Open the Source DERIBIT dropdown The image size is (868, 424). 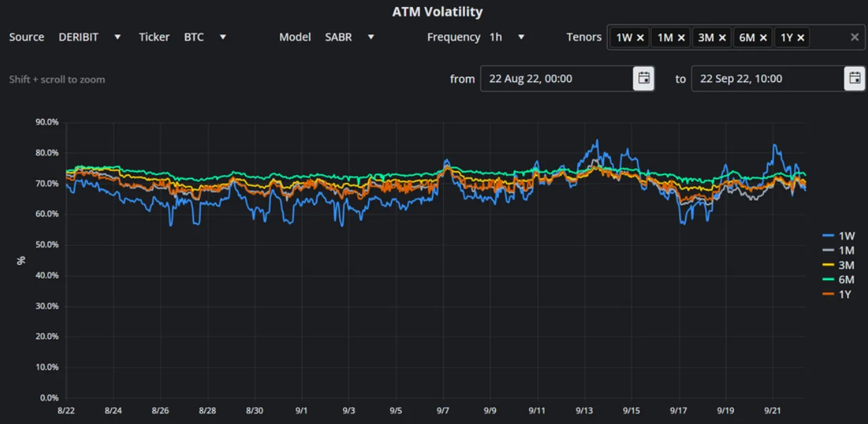coord(90,37)
